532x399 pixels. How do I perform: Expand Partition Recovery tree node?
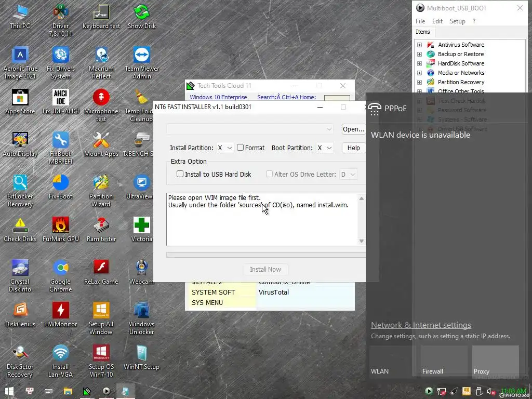pyautogui.click(x=420, y=82)
